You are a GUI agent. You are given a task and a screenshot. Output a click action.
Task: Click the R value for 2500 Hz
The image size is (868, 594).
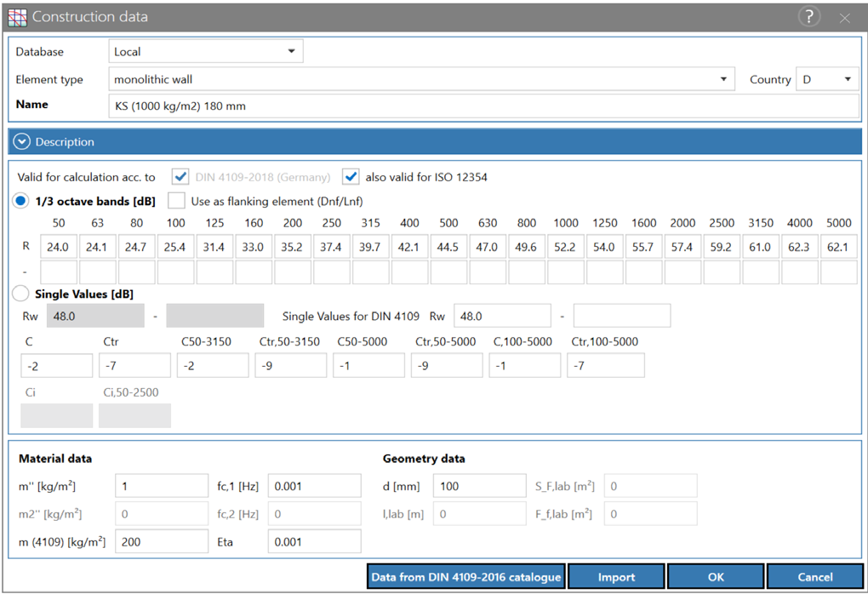point(722,247)
